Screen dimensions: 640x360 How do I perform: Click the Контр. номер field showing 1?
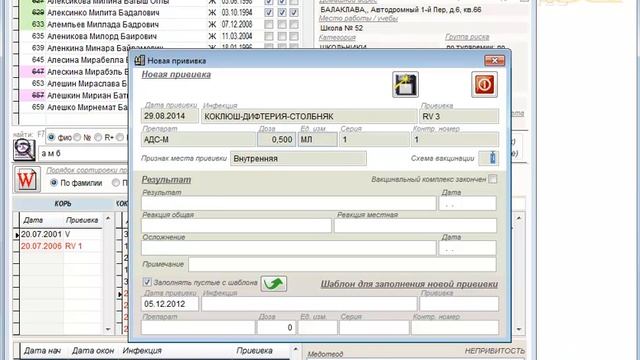click(455, 140)
